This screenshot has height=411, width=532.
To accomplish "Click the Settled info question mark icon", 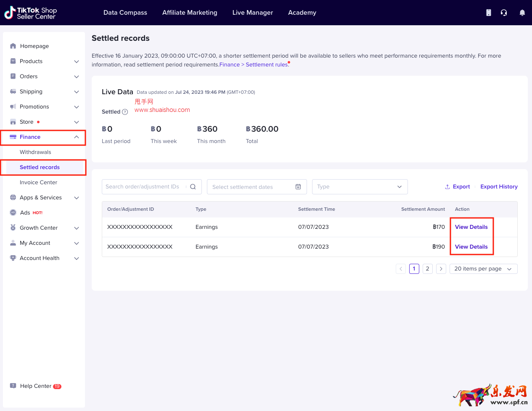I will coord(125,112).
